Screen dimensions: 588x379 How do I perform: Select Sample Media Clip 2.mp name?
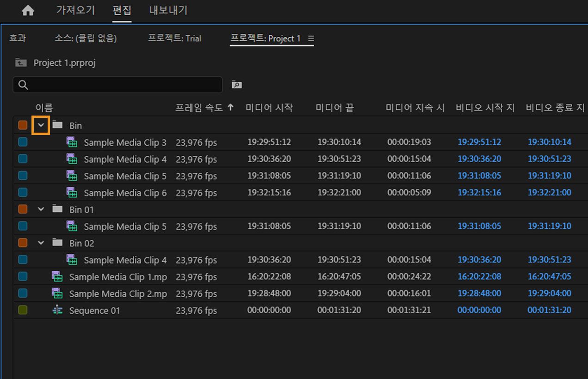click(x=118, y=293)
